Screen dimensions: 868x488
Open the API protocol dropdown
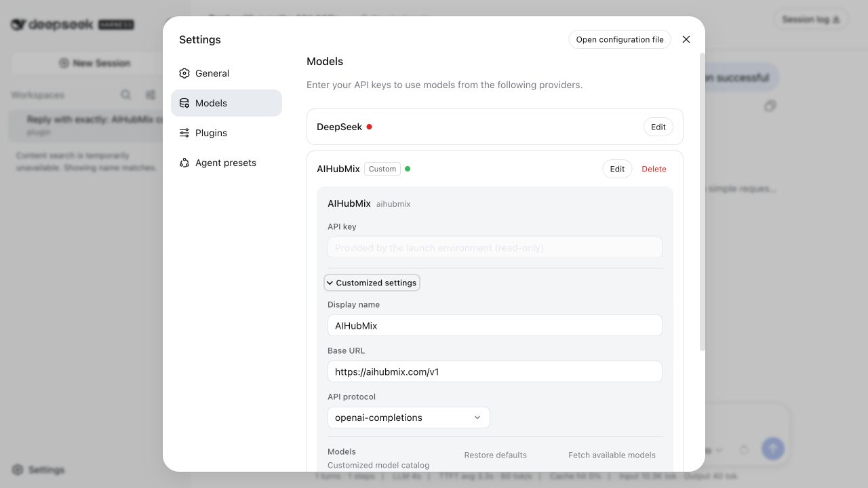pos(409,418)
